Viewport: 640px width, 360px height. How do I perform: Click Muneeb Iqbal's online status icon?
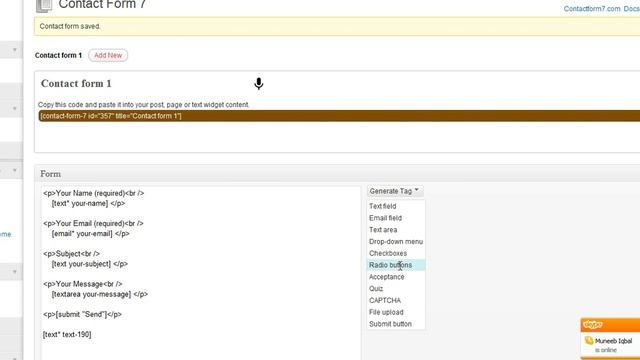pos(589,340)
